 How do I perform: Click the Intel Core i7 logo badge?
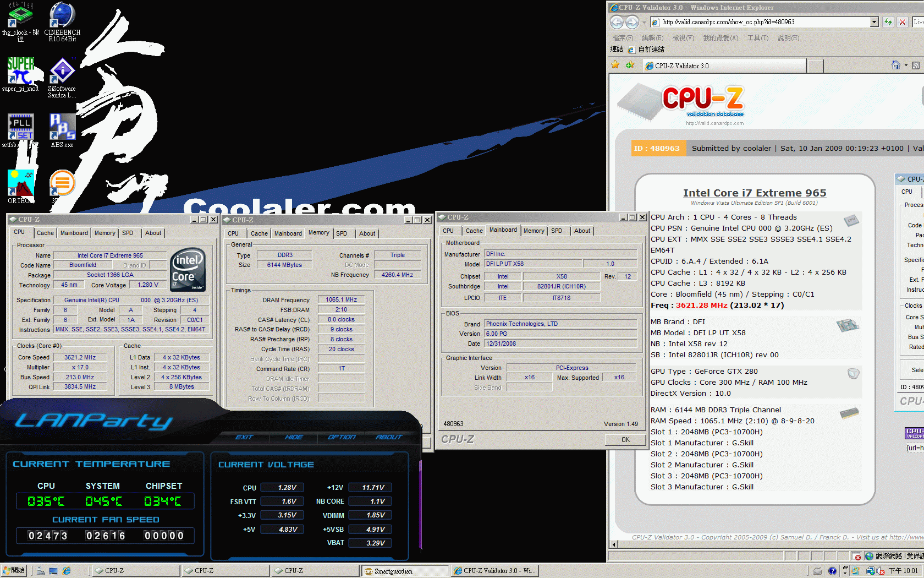[188, 269]
